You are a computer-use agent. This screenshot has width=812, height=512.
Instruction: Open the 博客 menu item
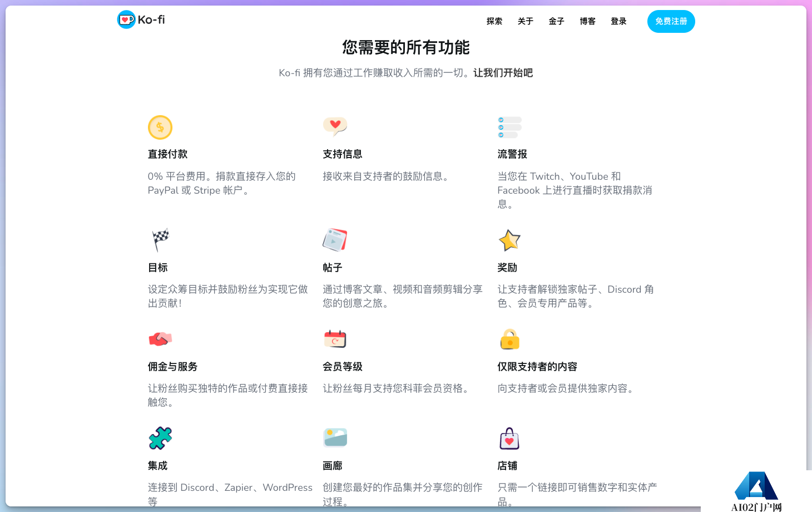[x=588, y=21]
